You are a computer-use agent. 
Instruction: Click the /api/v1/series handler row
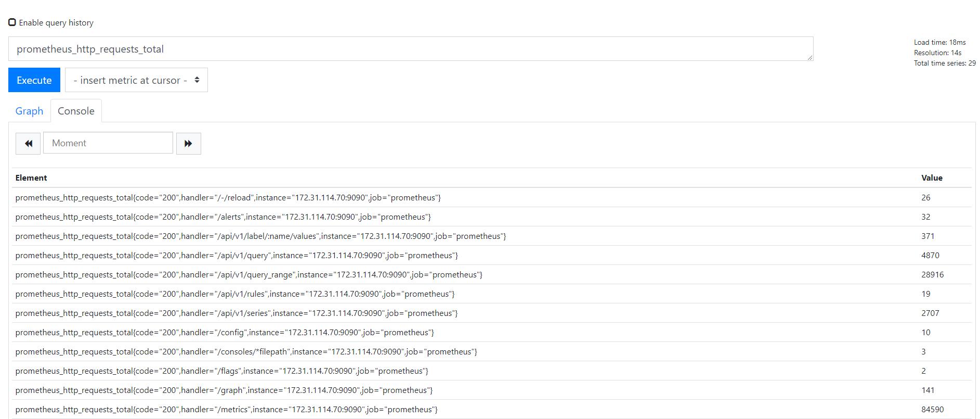pos(236,313)
